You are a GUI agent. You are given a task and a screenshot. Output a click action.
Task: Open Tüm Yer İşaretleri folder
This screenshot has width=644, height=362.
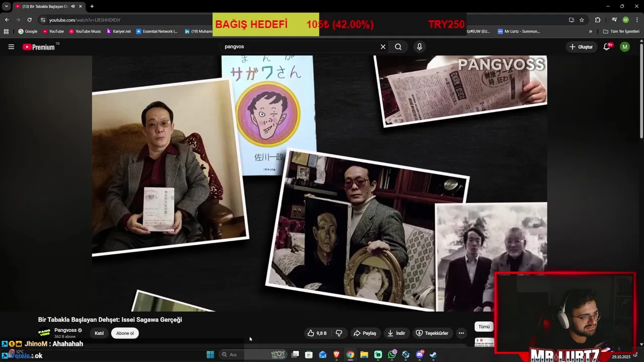coord(621,31)
